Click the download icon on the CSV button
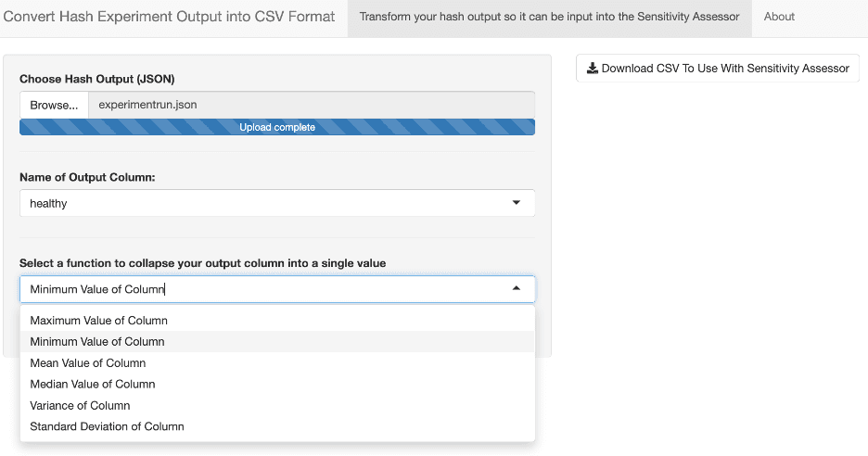Image resolution: width=868 pixels, height=456 pixels. click(x=593, y=68)
